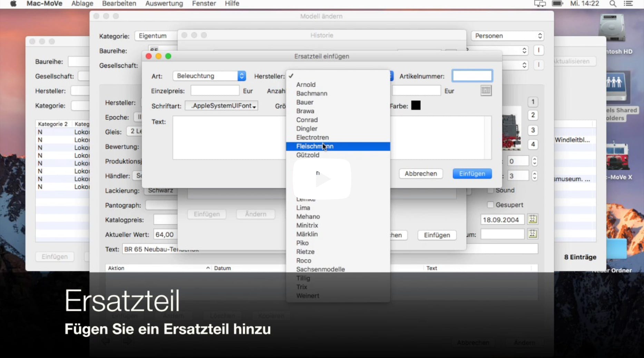
Task: Open calendar picker beside the empty date field
Action: tap(532, 234)
